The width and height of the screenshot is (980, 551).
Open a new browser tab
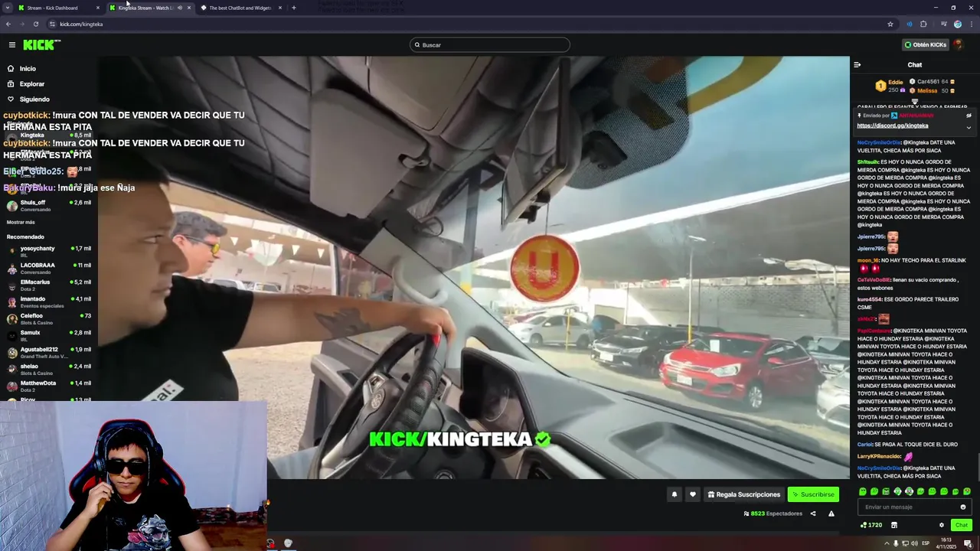(x=293, y=8)
